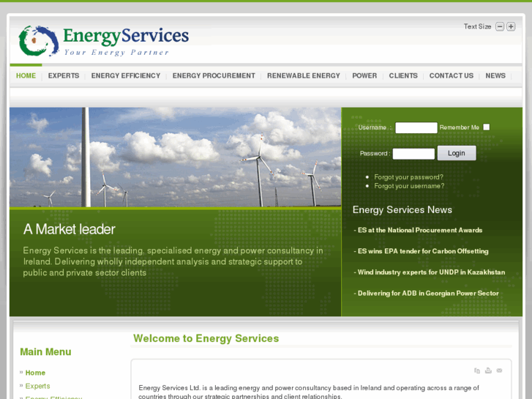The image size is (532, 399).
Task: Focus the Password input field
Action: (413, 154)
